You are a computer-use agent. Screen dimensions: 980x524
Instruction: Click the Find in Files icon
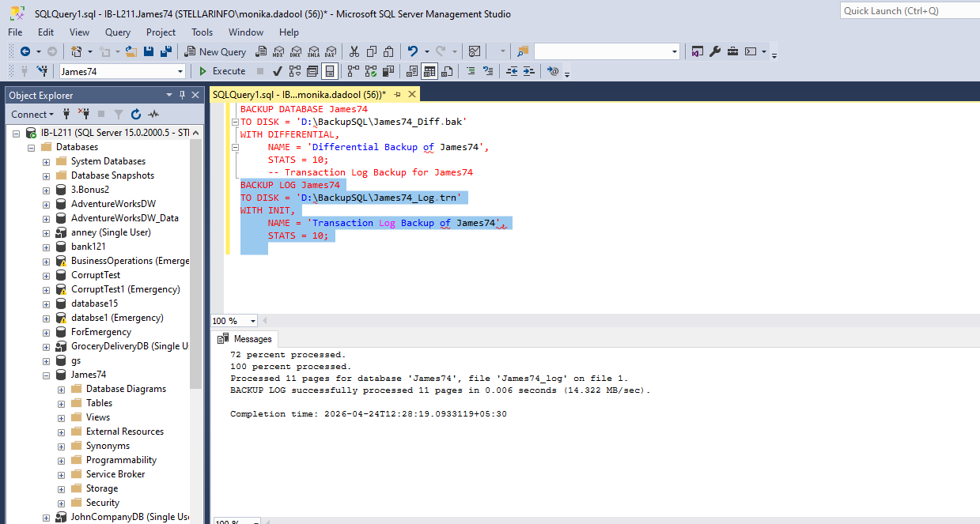pyautogui.click(x=523, y=51)
